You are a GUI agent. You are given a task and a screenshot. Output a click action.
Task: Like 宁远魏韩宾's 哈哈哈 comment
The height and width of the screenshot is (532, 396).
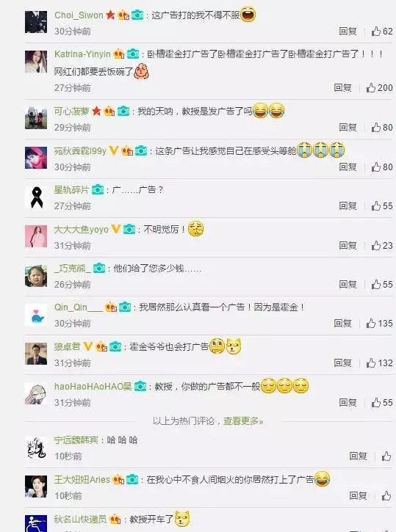[386, 456]
